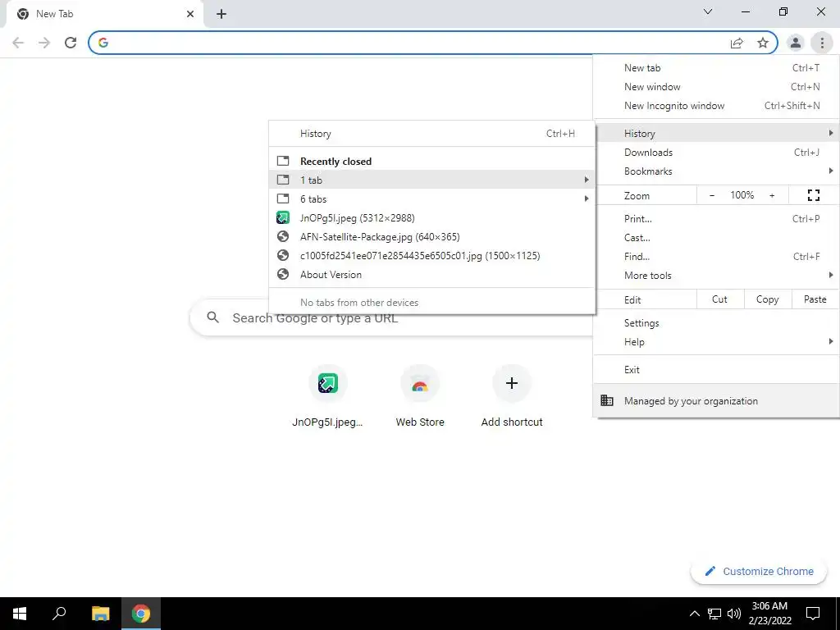Select Exit from the Chrome menu
The image size is (840, 630).
(x=716, y=370)
